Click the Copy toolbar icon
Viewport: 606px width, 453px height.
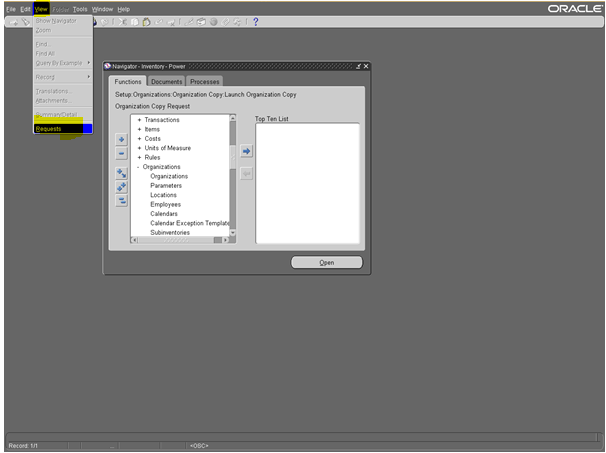(x=134, y=22)
